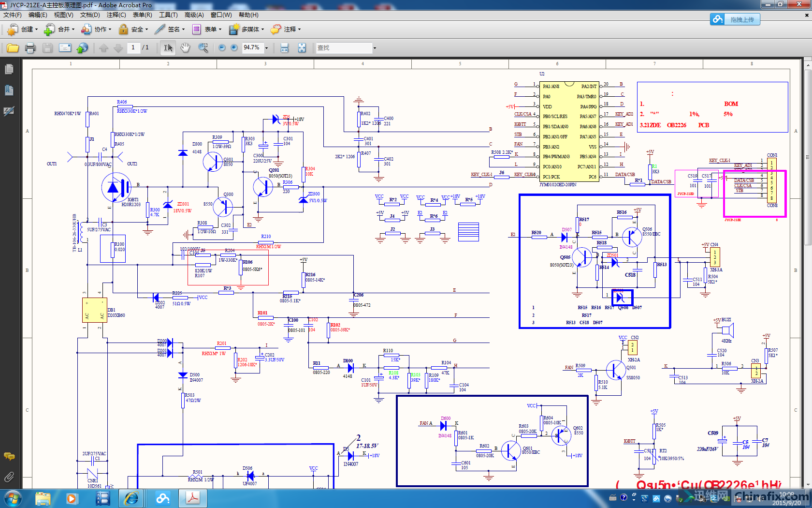Image resolution: width=812 pixels, height=508 pixels.
Task: Open the Bookmarks panel in sidebar
Action: [x=9, y=90]
